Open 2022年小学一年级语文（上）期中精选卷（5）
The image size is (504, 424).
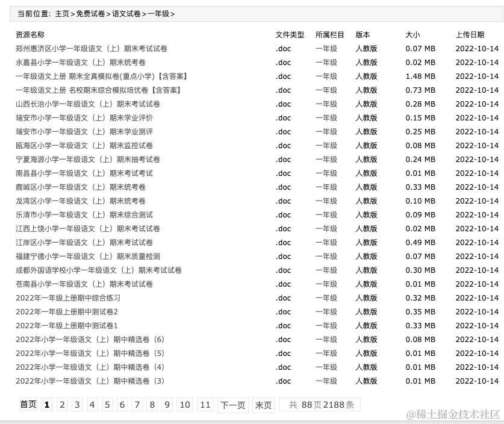90,353
